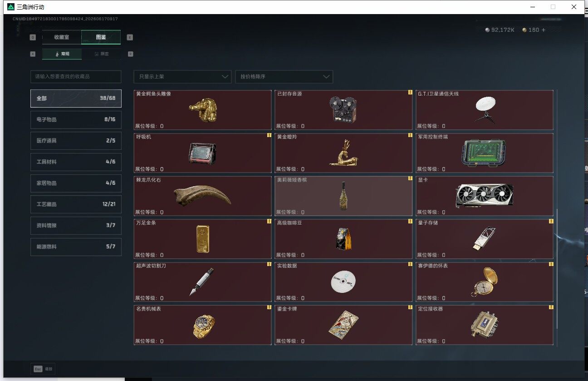
Task: Click the 92,172K currency balance
Action: [x=503, y=30]
